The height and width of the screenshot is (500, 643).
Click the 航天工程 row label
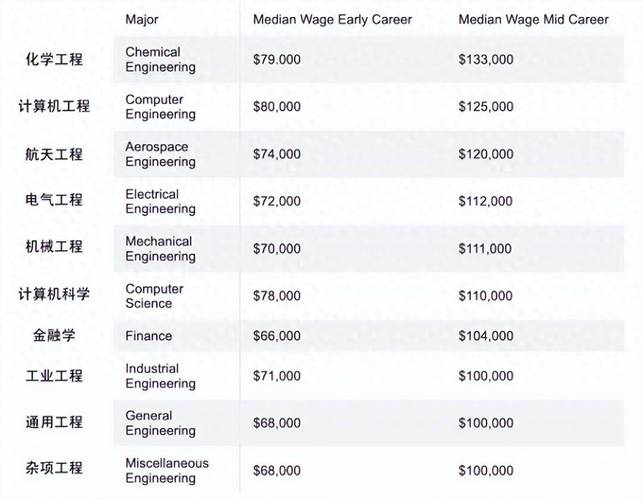point(54,154)
